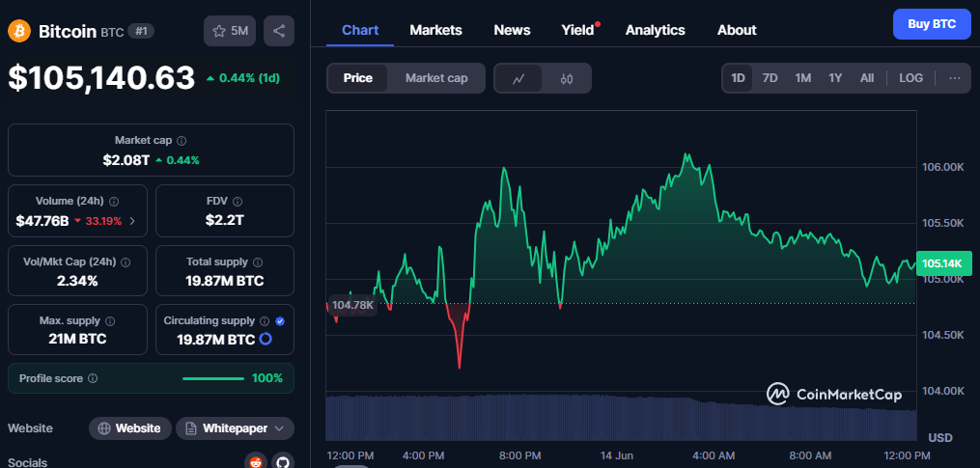
Task: Click the 105.14K current price label
Action: 943,263
